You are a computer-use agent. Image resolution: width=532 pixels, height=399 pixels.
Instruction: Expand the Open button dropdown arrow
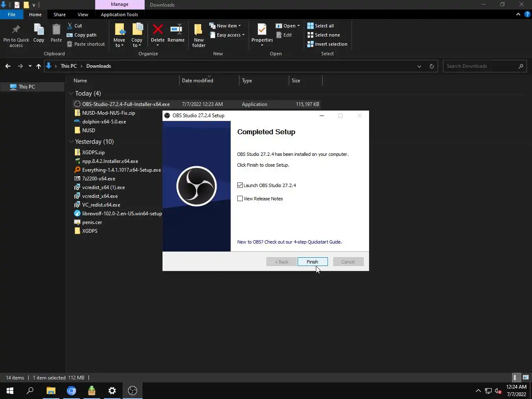click(x=298, y=26)
